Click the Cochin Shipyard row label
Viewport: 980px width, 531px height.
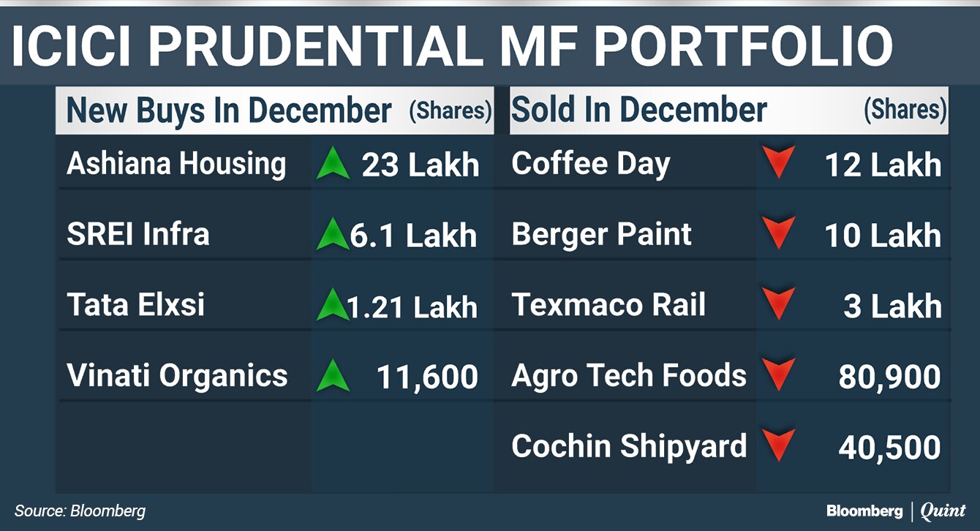point(629,446)
